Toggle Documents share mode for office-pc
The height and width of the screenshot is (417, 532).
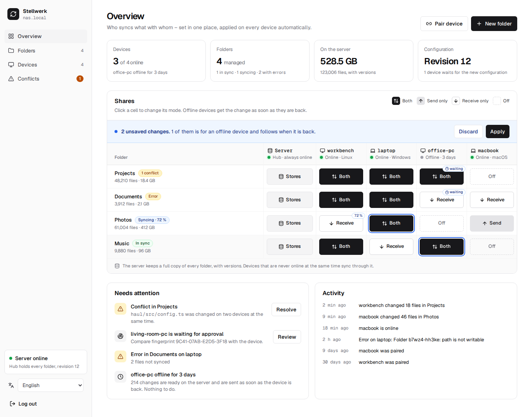(441, 200)
